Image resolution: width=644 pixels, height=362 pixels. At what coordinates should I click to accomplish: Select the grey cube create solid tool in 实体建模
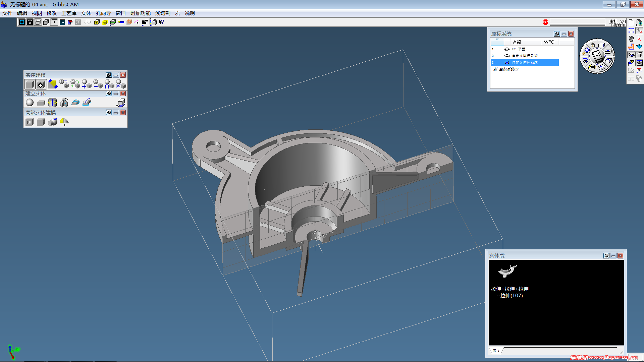(x=30, y=84)
